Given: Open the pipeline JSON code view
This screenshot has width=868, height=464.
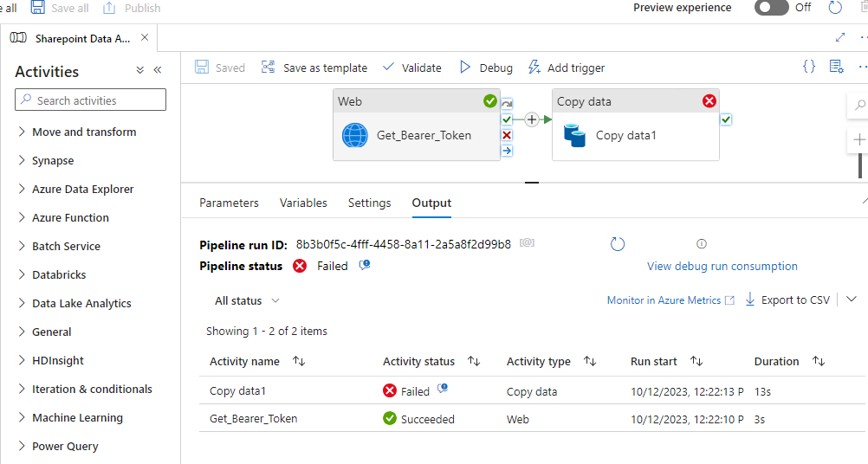Looking at the screenshot, I should [x=808, y=67].
